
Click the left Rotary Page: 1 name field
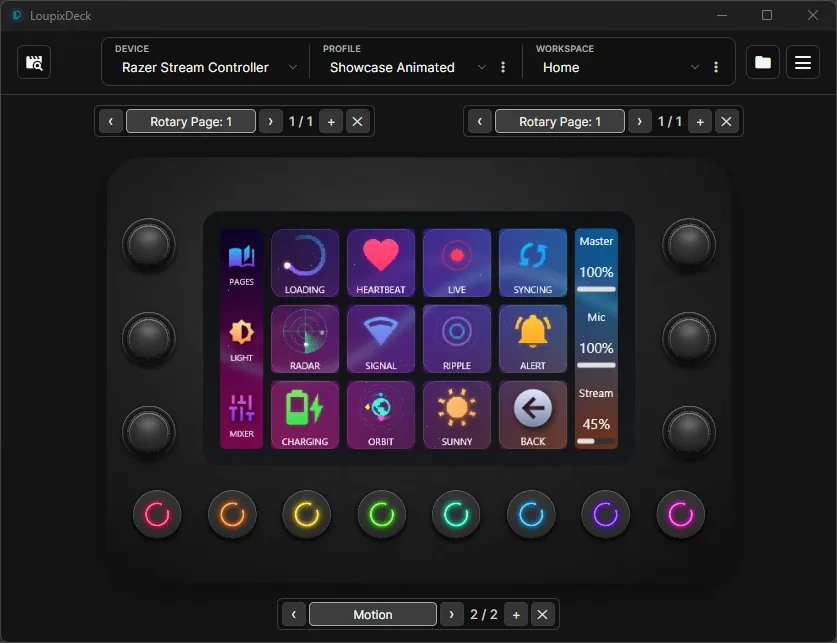[x=191, y=122]
